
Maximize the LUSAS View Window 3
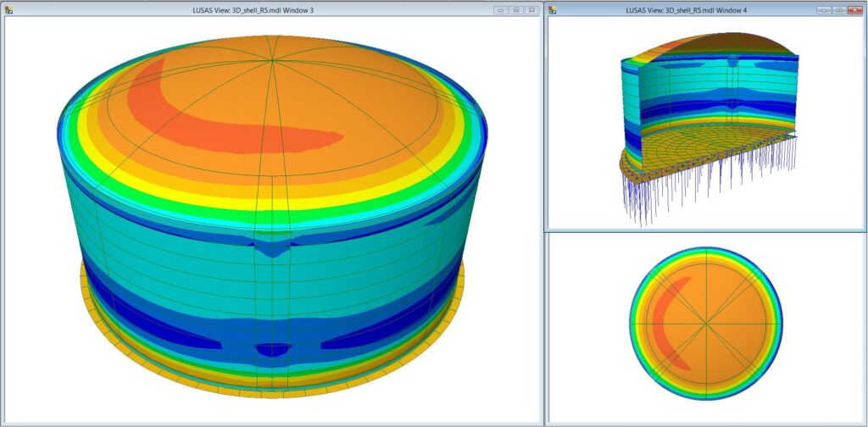click(515, 10)
